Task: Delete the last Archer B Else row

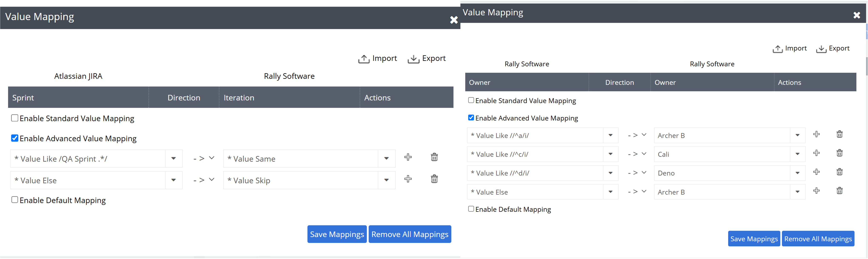Action: tap(839, 191)
